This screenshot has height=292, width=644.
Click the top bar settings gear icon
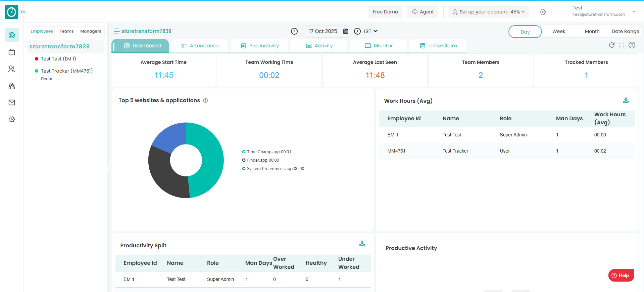pos(543,12)
